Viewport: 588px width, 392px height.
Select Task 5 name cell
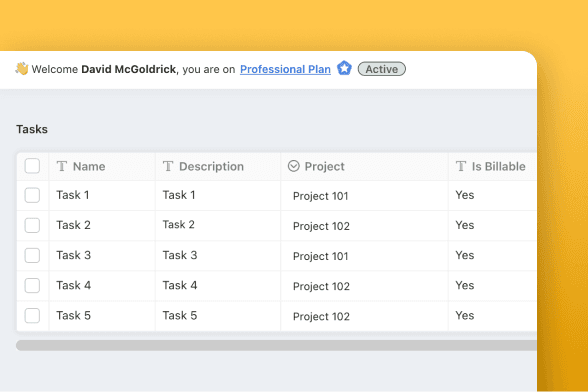(x=102, y=315)
